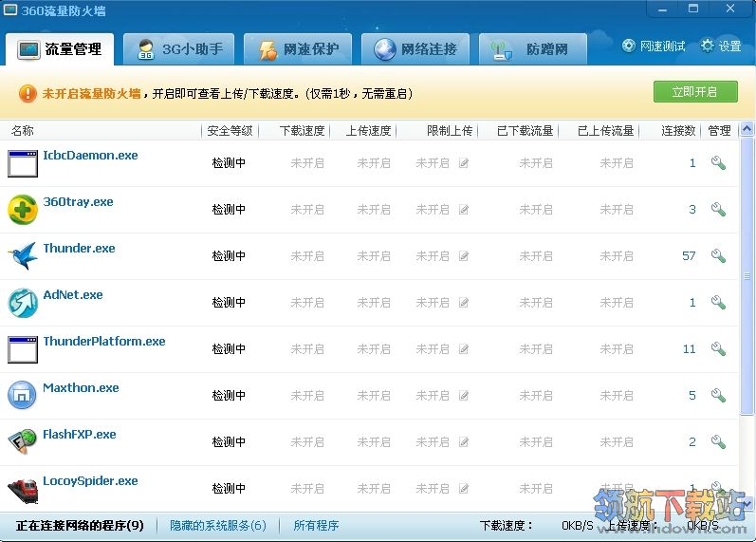The image size is (756, 542).
Task: Click the AdNet.exe arrow icon
Action: (x=23, y=303)
